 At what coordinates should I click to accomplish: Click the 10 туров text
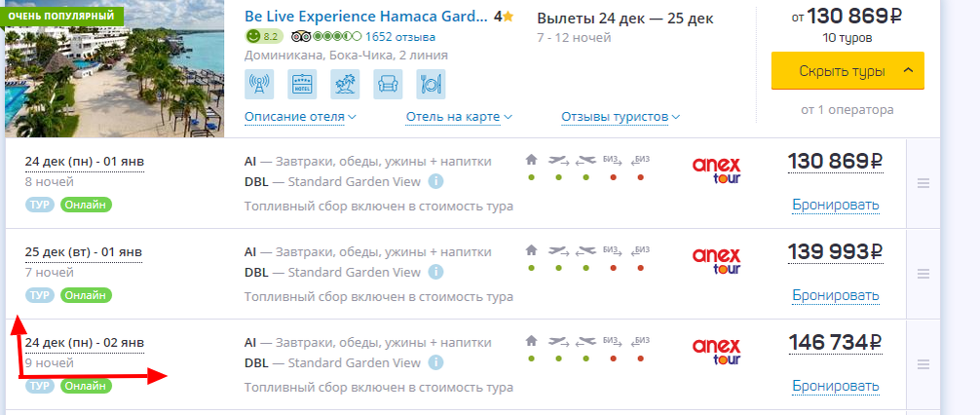click(x=848, y=38)
